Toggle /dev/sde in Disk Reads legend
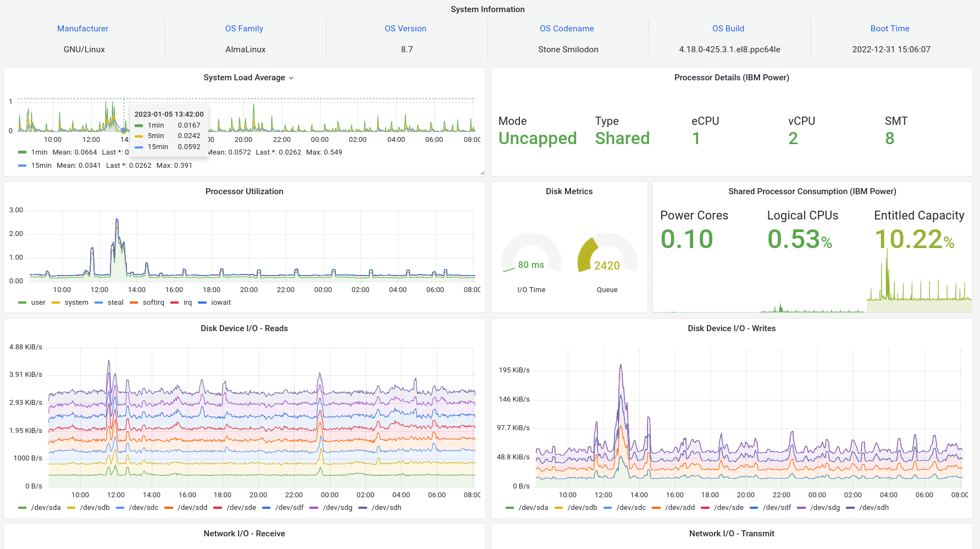This screenshot has width=980, height=549. [x=241, y=508]
